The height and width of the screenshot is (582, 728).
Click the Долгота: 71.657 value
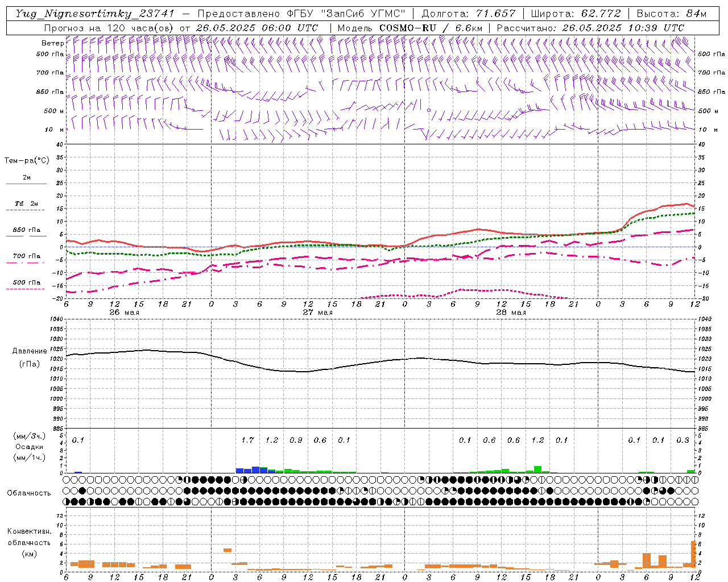[x=469, y=14]
